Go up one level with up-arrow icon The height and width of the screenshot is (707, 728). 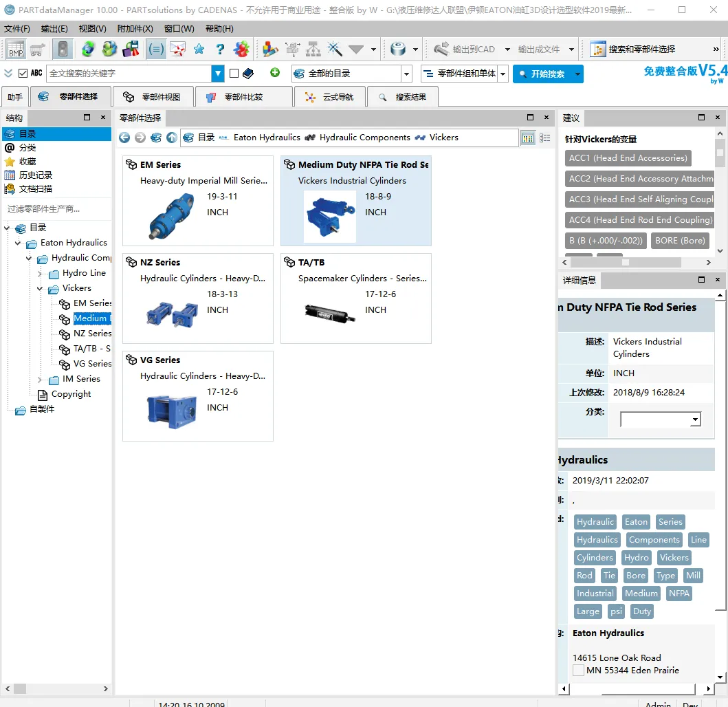pos(172,138)
